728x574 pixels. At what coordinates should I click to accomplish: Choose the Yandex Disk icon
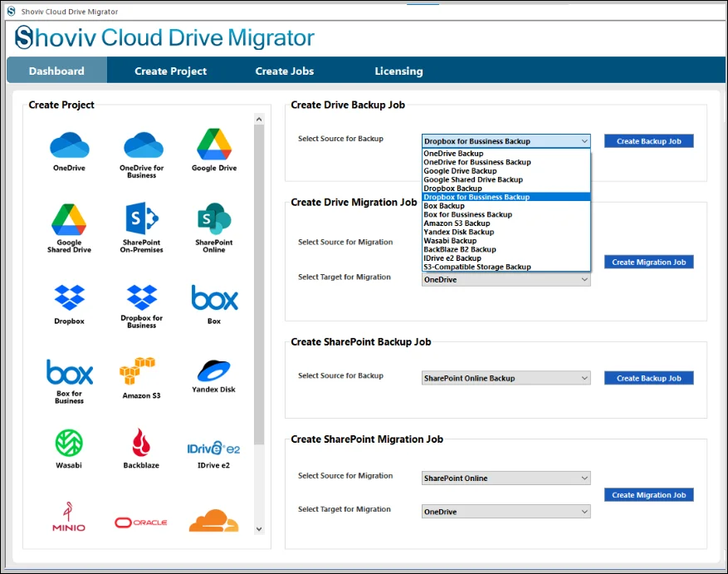coord(213,370)
